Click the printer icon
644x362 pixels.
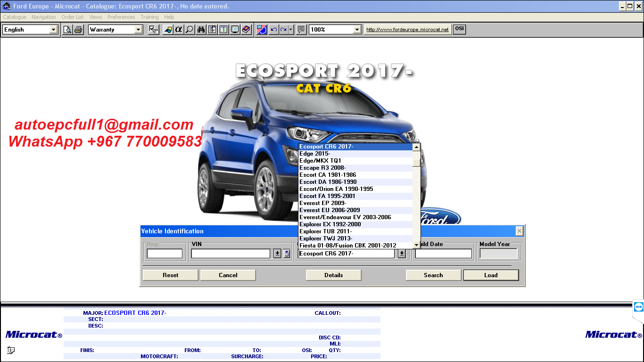coord(78,29)
